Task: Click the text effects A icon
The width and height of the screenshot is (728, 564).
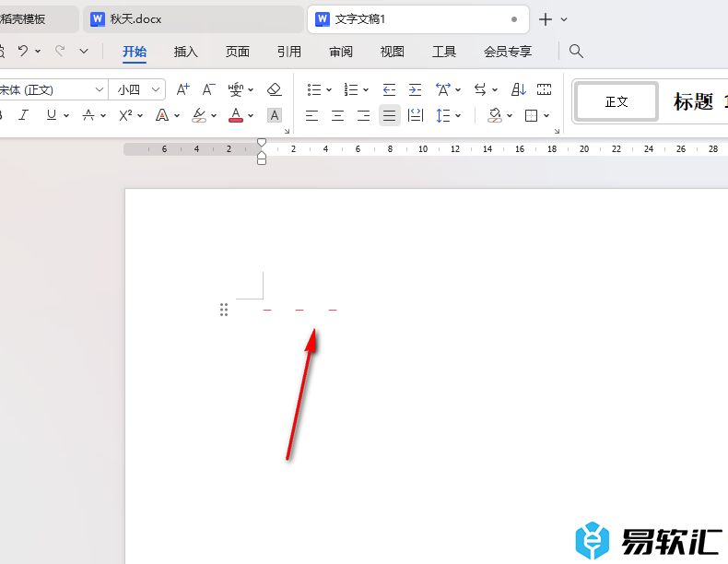Action: click(162, 114)
